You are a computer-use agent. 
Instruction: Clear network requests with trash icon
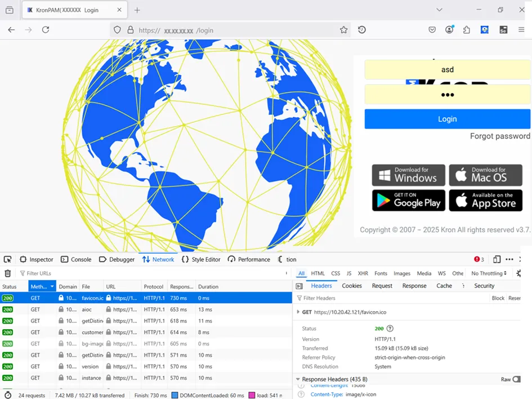8,273
